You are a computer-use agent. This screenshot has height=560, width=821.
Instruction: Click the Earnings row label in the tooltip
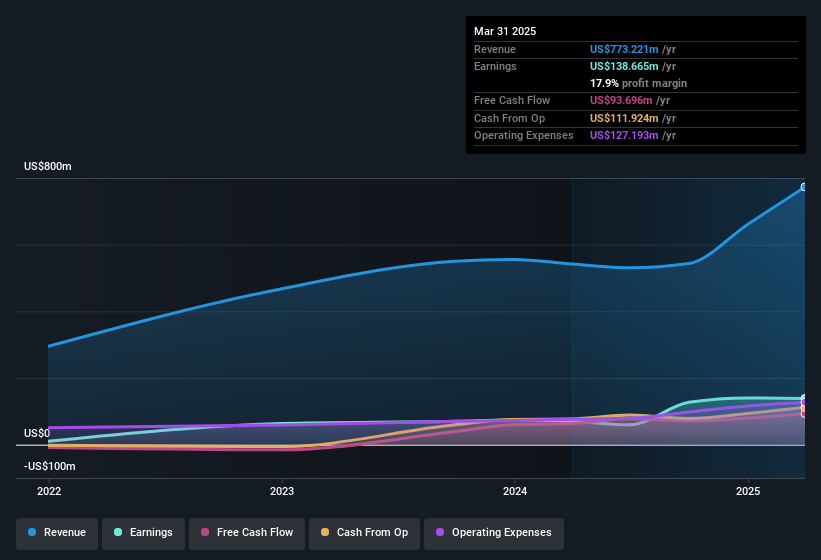495,66
